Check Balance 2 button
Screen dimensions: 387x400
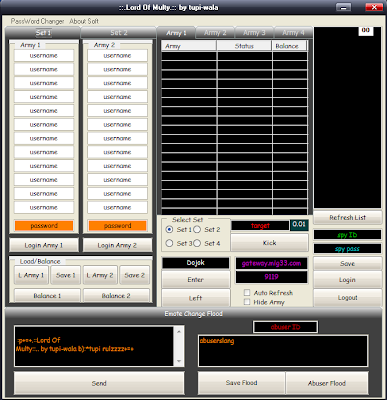[x=116, y=296]
